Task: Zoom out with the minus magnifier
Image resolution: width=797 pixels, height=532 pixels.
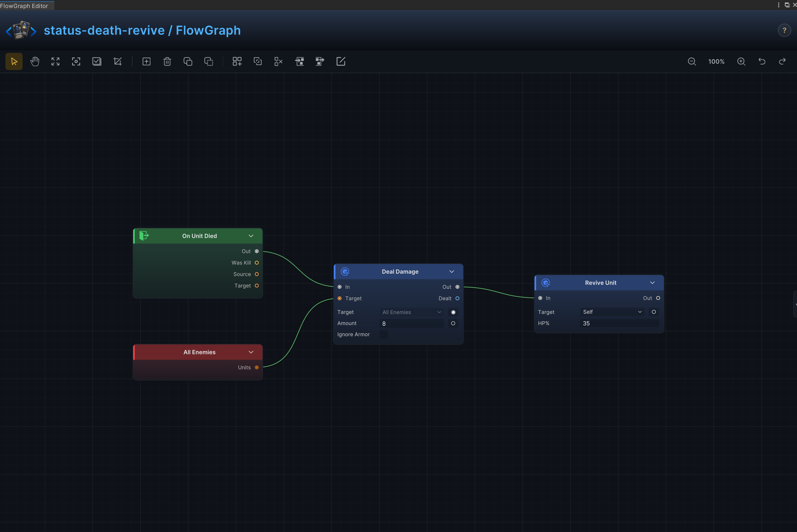Action: click(x=692, y=61)
